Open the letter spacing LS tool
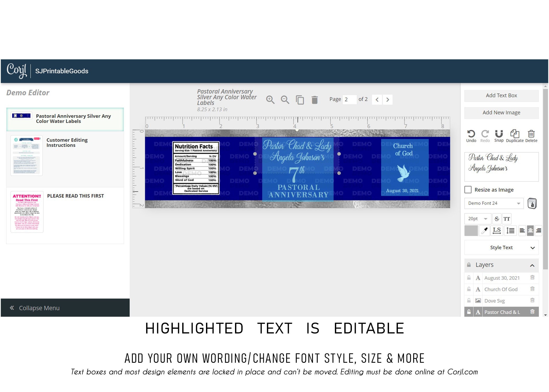The width and height of the screenshot is (549, 392). [496, 230]
